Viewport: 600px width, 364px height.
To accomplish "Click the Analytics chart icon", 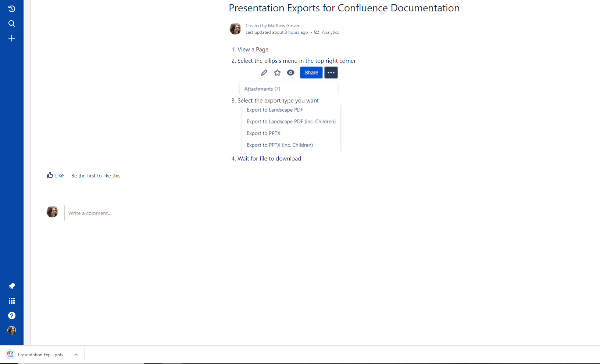I will click(x=317, y=32).
